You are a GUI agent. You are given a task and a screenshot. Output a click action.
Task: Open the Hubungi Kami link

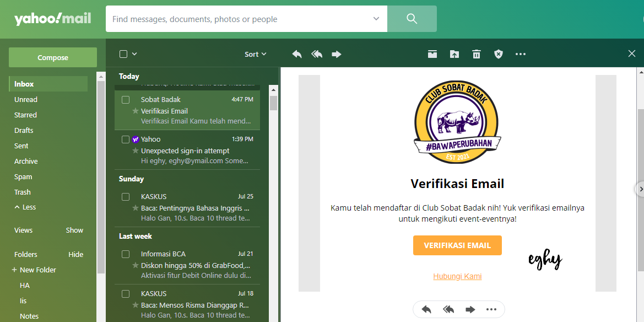[457, 276]
